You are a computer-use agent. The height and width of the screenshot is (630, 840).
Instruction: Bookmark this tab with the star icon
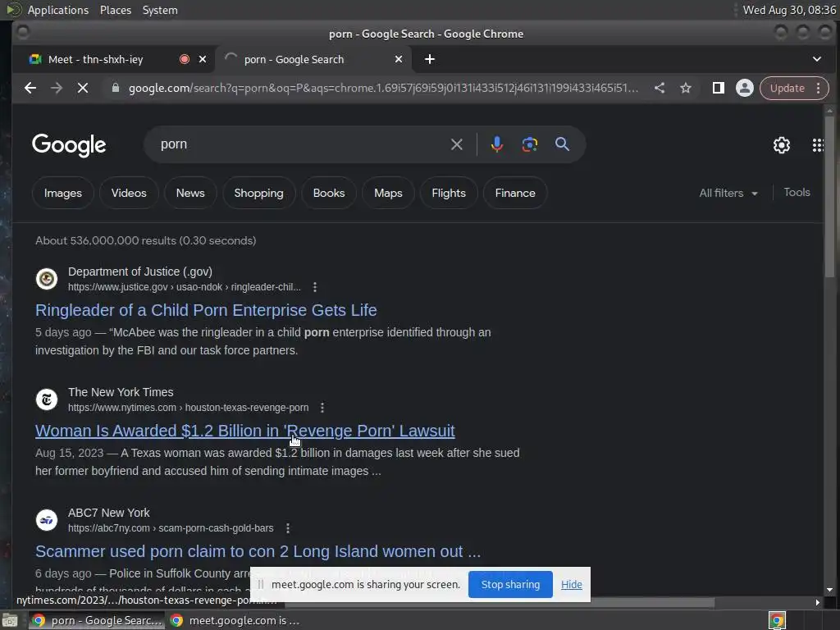click(x=686, y=88)
